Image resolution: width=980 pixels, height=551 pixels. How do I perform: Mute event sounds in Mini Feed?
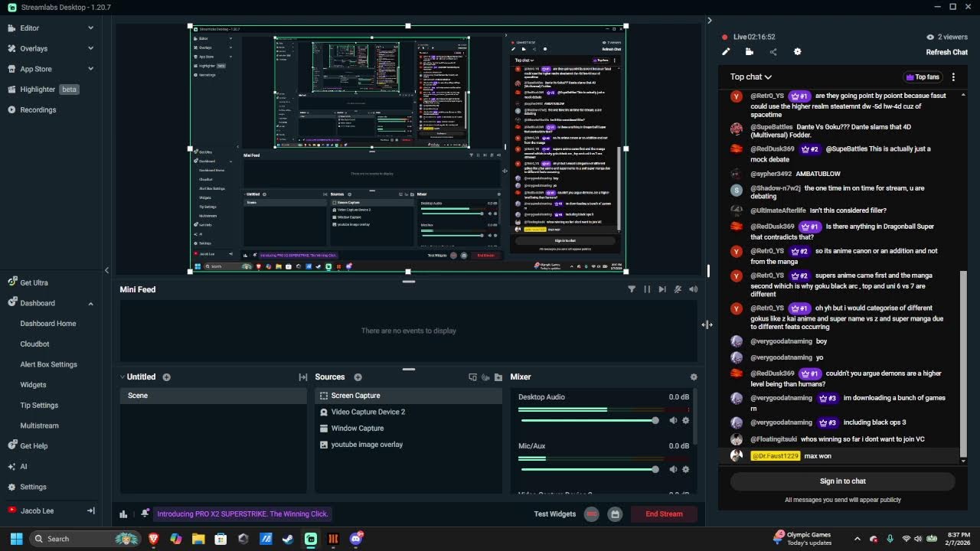click(x=678, y=289)
